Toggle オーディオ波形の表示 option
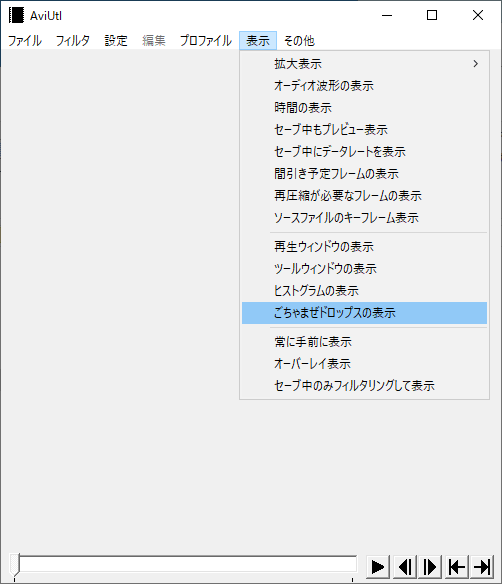502x584 pixels. pyautogui.click(x=364, y=86)
